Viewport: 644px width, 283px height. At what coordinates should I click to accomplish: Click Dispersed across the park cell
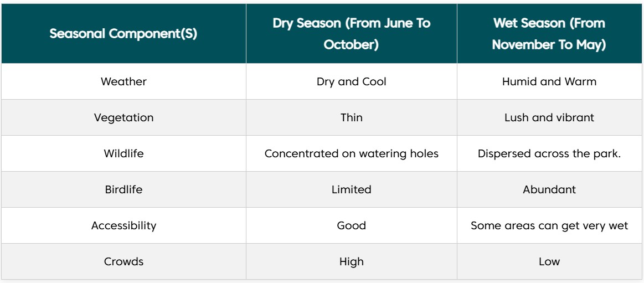point(549,153)
